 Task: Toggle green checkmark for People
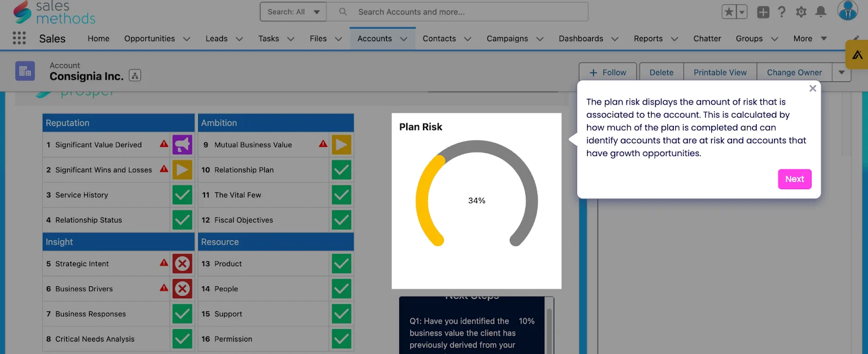(x=342, y=288)
